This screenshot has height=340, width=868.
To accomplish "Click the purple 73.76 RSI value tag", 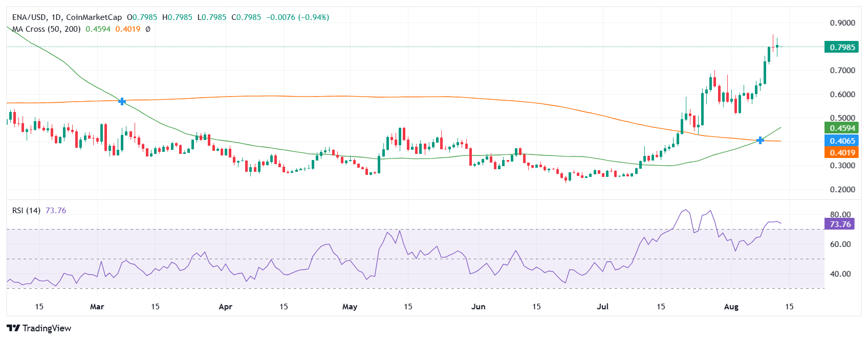I will point(839,224).
